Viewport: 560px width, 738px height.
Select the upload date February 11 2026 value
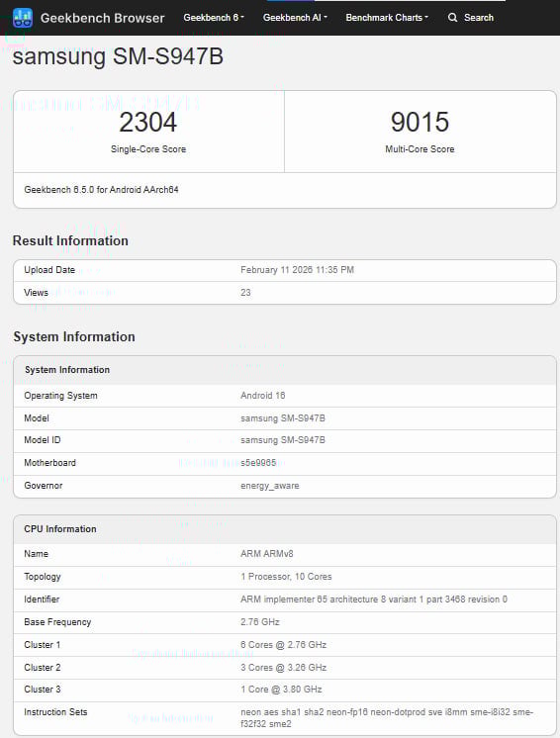point(297,270)
